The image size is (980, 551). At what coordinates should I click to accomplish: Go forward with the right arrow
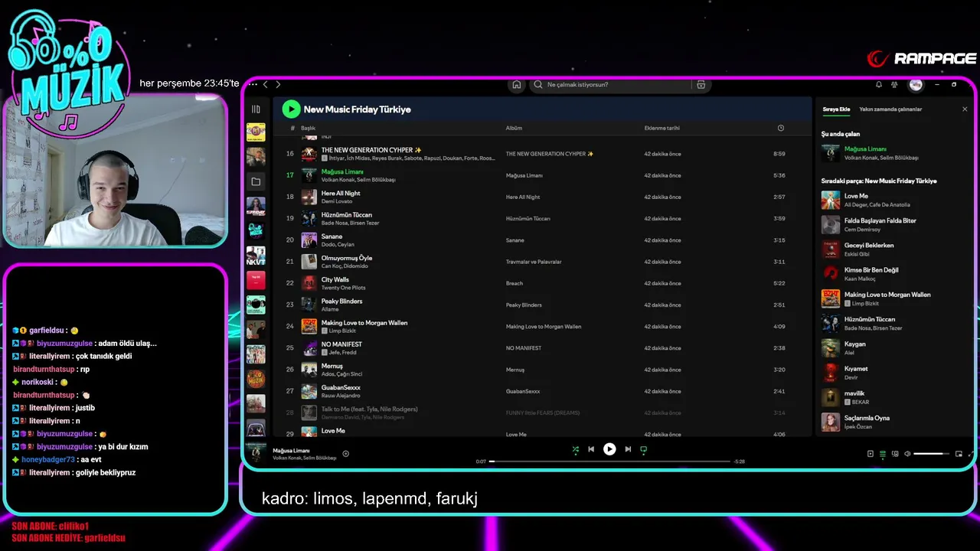click(x=278, y=84)
